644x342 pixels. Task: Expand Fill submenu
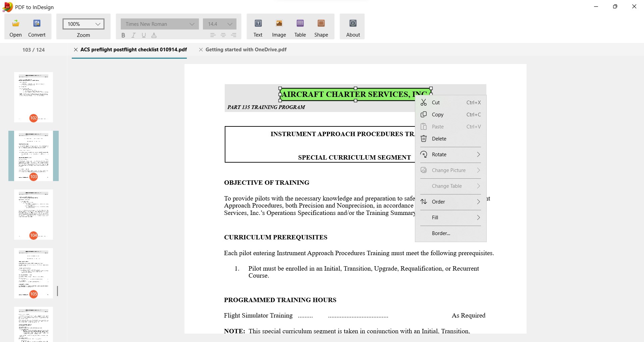point(450,218)
